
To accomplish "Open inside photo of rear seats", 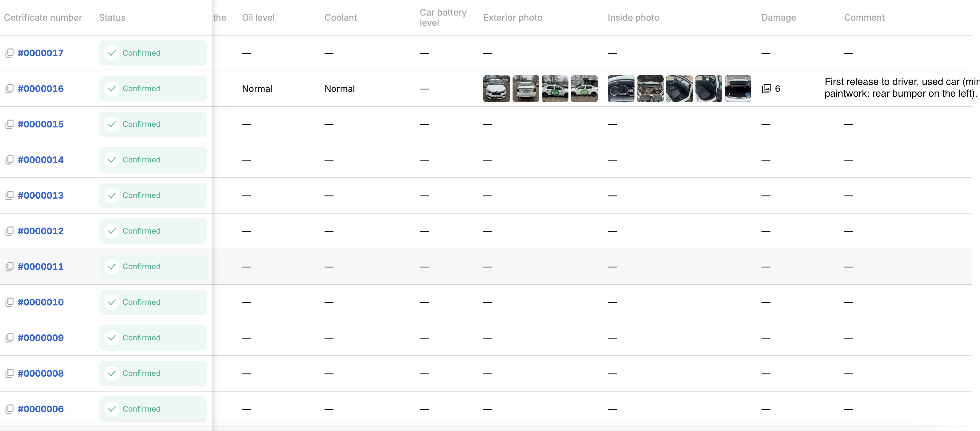I will (x=709, y=89).
